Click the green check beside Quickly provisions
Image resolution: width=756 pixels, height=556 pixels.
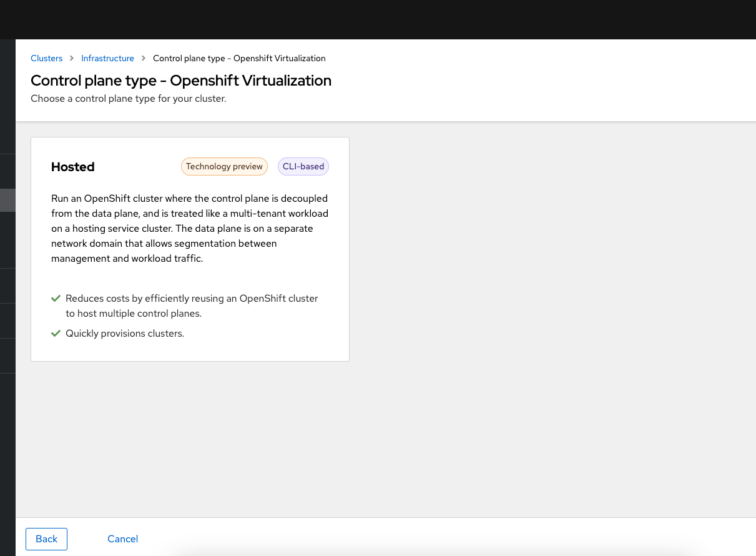[x=56, y=334]
